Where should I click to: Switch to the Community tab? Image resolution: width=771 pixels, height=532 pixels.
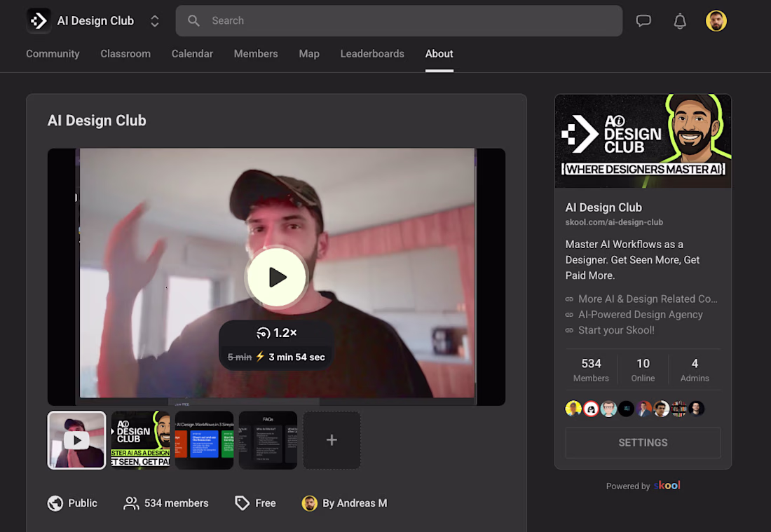point(53,53)
